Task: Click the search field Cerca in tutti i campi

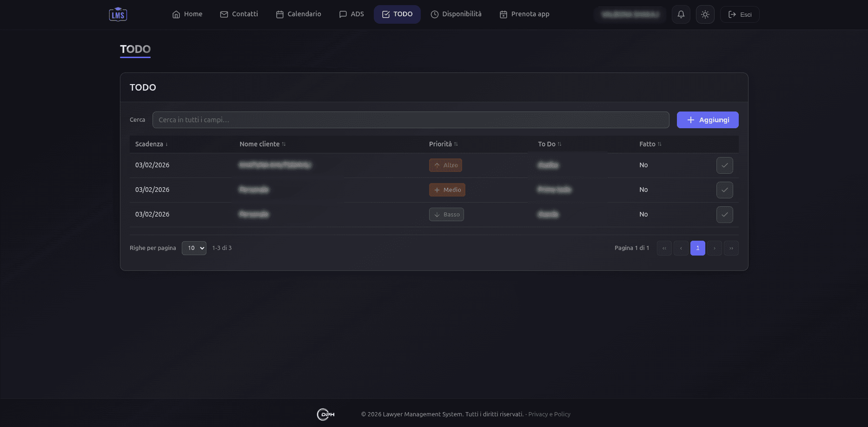Action: pos(411,120)
